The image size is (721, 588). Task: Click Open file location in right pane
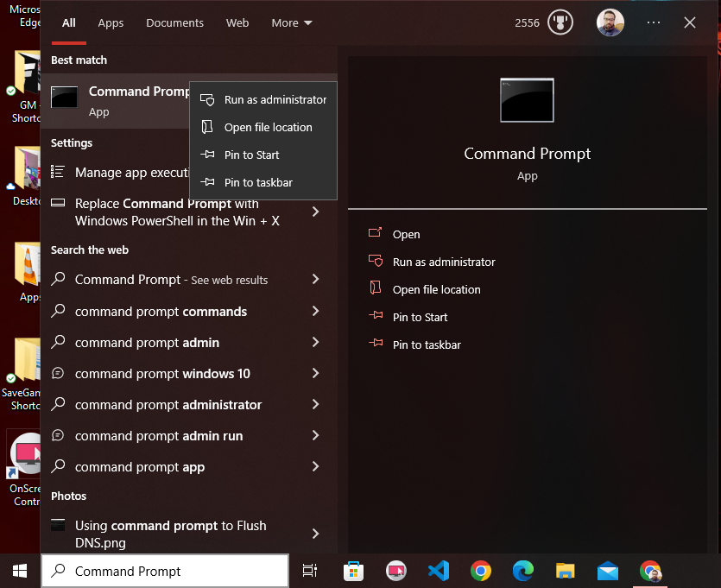425,289
